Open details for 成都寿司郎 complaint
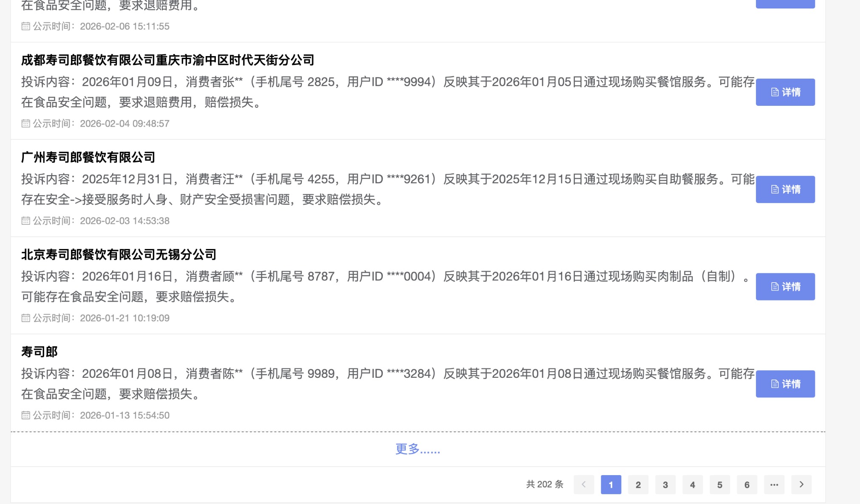Screen dimensions: 860x504 tap(785, 92)
